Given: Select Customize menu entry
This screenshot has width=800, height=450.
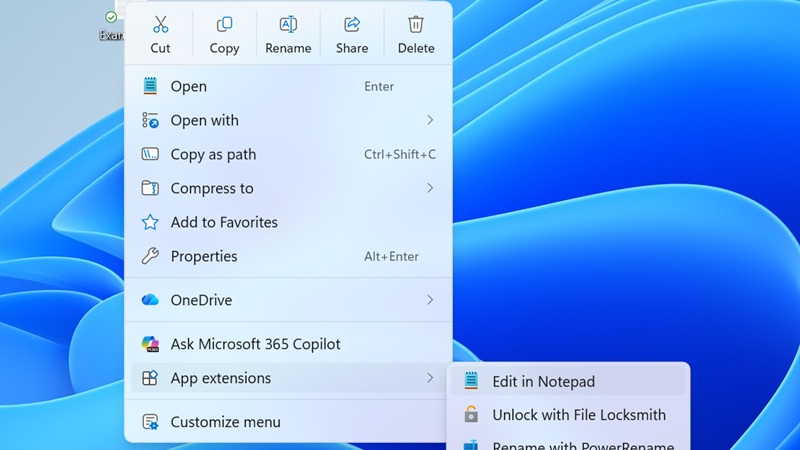Looking at the screenshot, I should coord(288,422).
